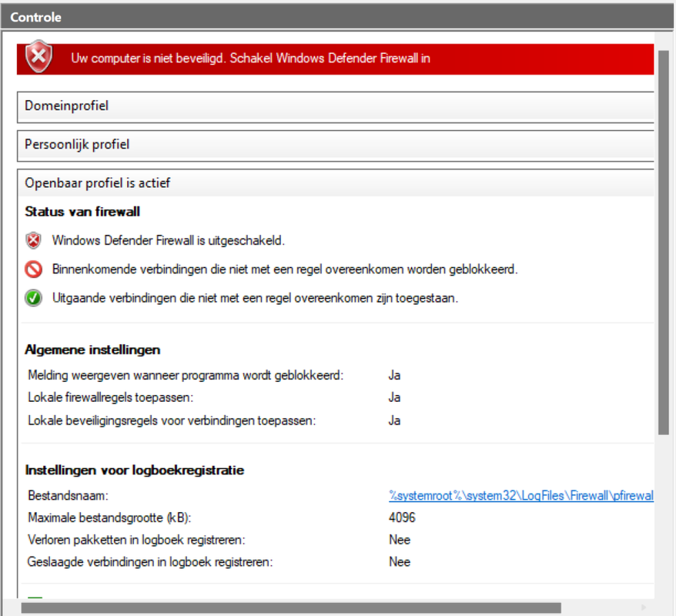Viewport: 676px width, 616px height.
Task: Select text about Binnenkomende verbindingen geblokkeerd
Action: point(285,269)
